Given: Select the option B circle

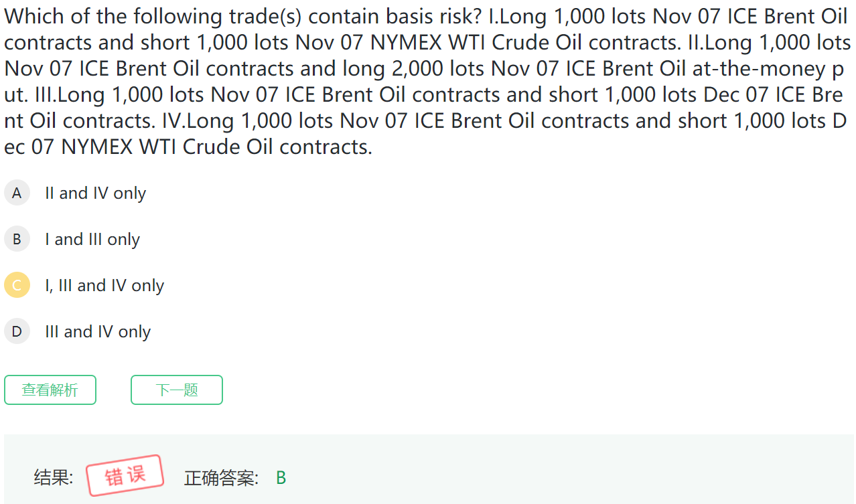Looking at the screenshot, I should tap(17, 240).
